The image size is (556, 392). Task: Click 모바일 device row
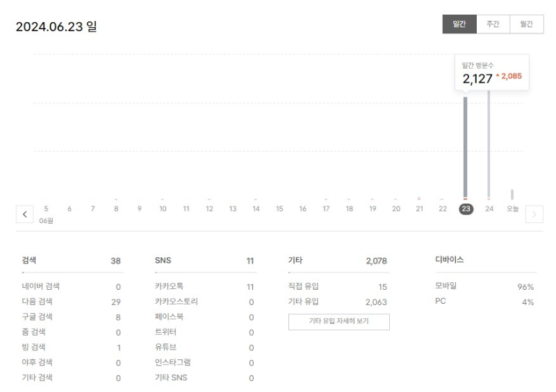484,286
